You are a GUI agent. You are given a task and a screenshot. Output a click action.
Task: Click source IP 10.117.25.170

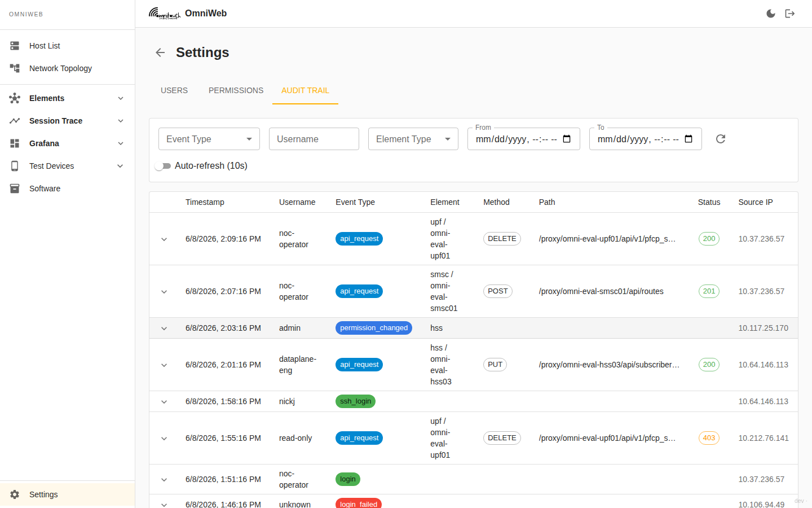click(764, 328)
